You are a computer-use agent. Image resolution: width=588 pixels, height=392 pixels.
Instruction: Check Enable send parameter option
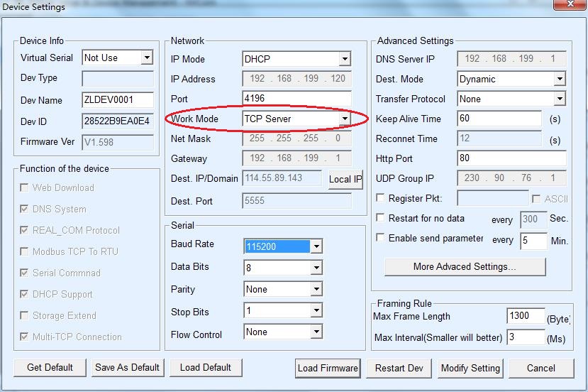point(381,239)
